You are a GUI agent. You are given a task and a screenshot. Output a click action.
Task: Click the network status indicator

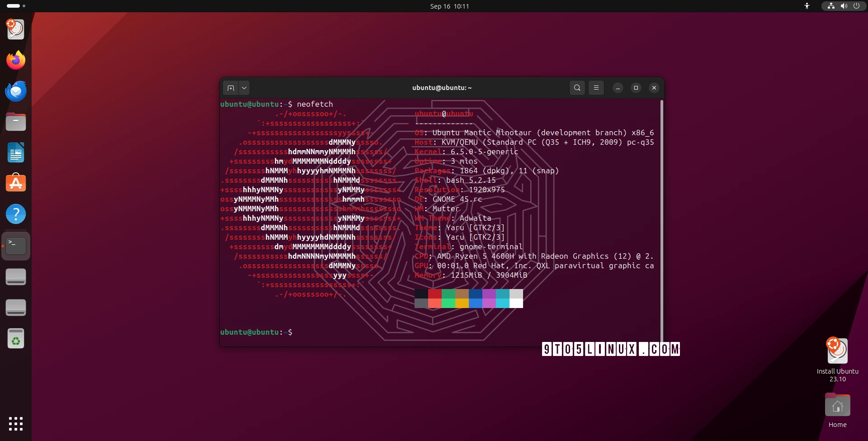click(x=830, y=6)
